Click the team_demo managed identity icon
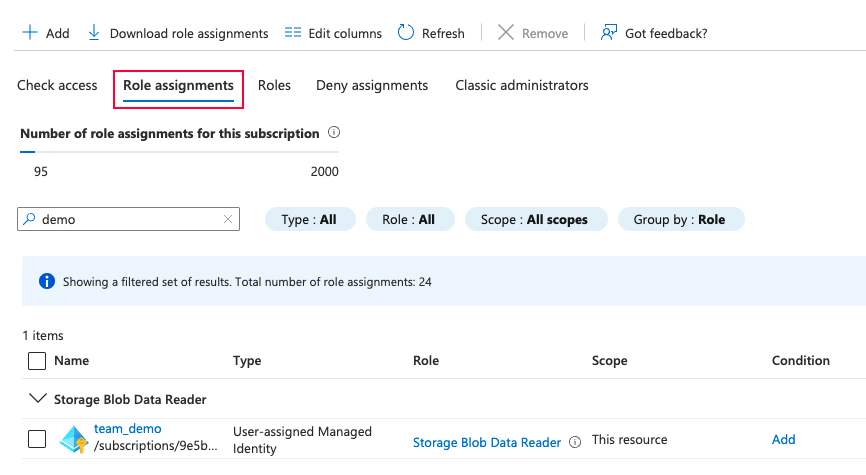 [74, 439]
